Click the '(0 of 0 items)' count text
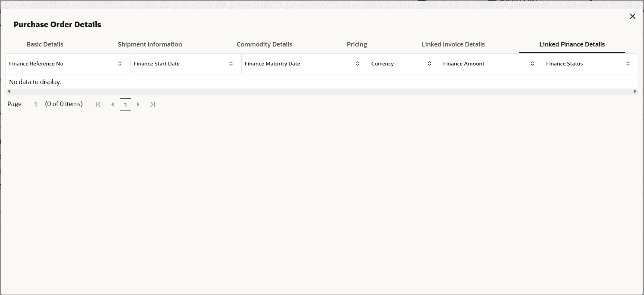Viewport: 644px width, 295px height. click(x=64, y=104)
